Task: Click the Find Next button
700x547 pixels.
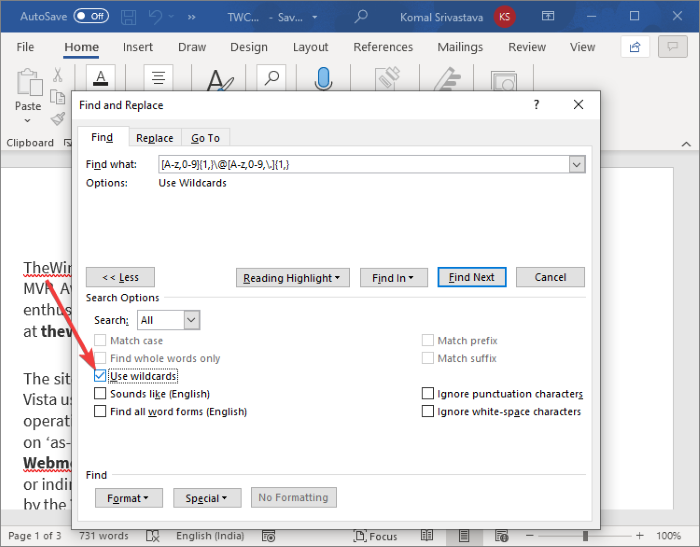Action: (x=472, y=277)
